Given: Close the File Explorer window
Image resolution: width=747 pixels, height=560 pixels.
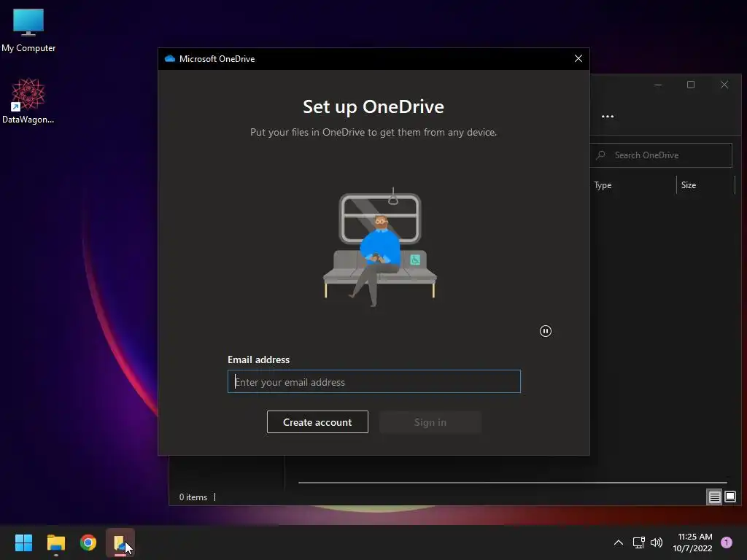Looking at the screenshot, I should click(724, 85).
